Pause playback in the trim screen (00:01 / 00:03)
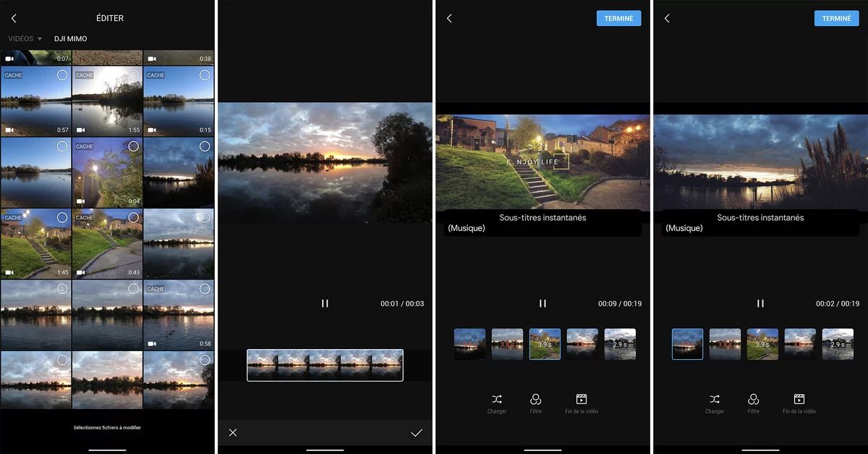The width and height of the screenshot is (868, 454). click(x=325, y=303)
